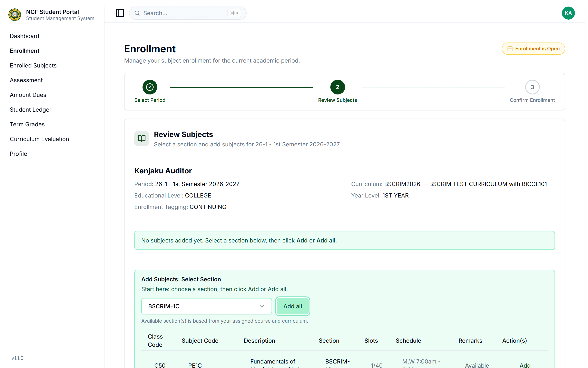588x368 pixels.
Task: Click the 1ST YEAR year level value
Action: (x=395, y=195)
